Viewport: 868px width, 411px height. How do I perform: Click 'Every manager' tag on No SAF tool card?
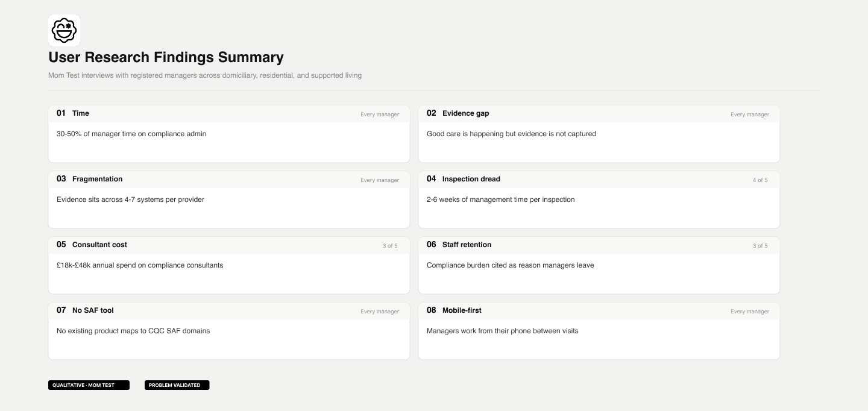[x=380, y=312]
